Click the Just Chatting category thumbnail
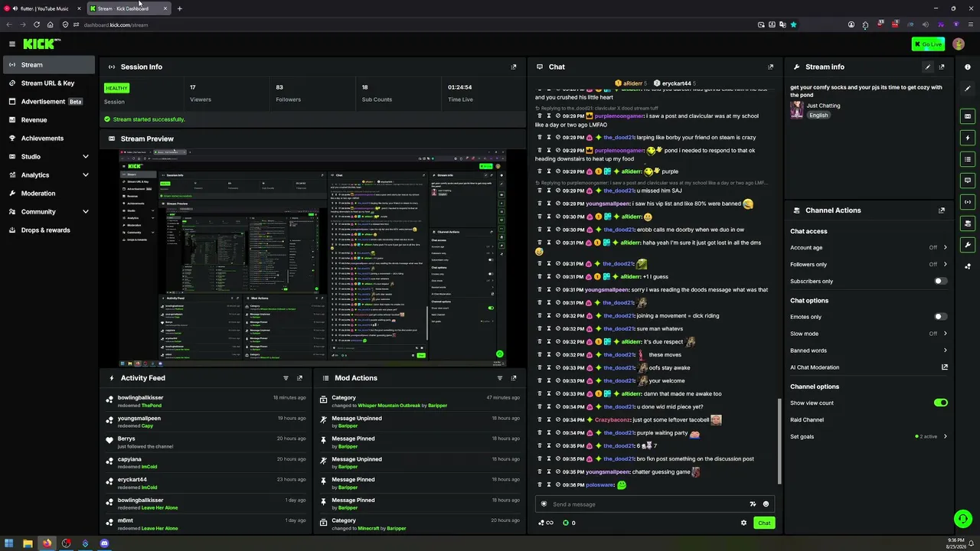This screenshot has width=980, height=551. 797,109
